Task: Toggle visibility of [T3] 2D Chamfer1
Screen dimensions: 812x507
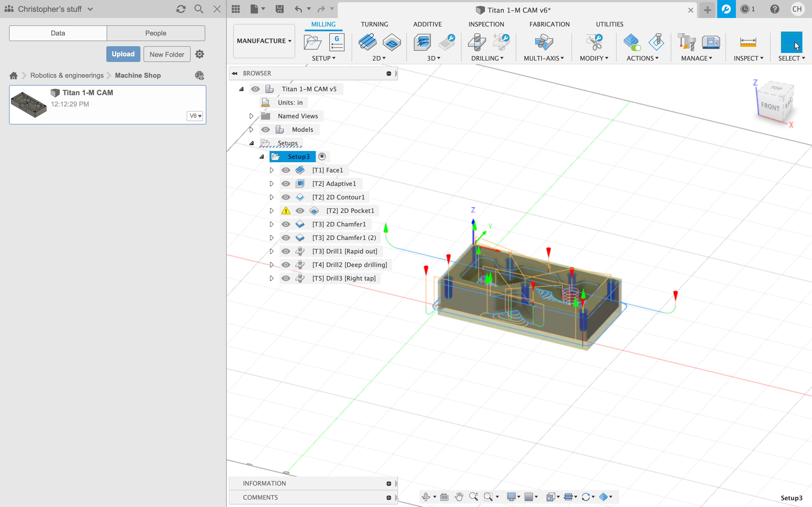Action: (286, 224)
